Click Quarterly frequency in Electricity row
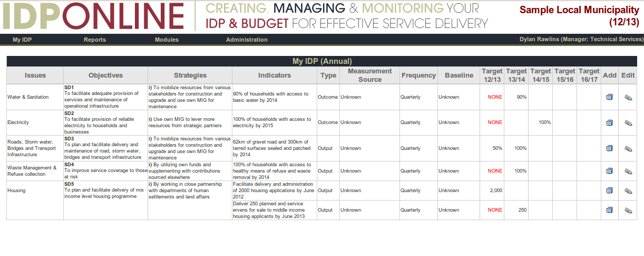Viewport: 644px width, 256px height. 411,122
